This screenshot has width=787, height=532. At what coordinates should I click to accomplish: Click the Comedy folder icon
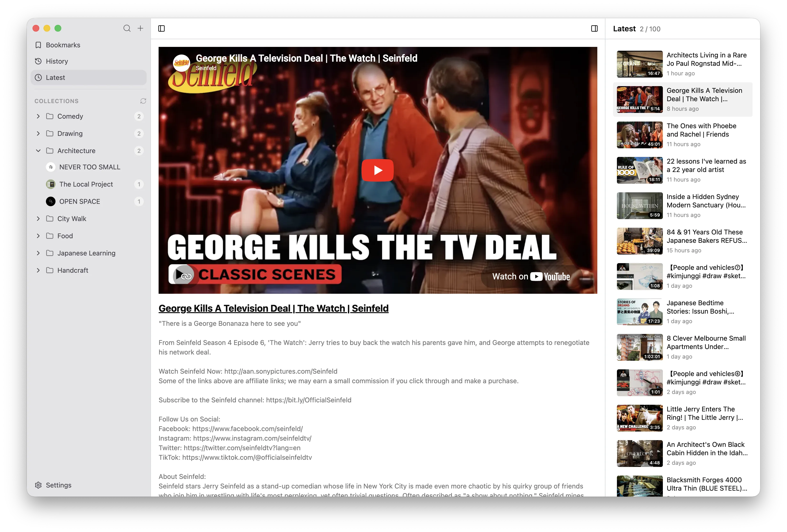click(x=50, y=116)
